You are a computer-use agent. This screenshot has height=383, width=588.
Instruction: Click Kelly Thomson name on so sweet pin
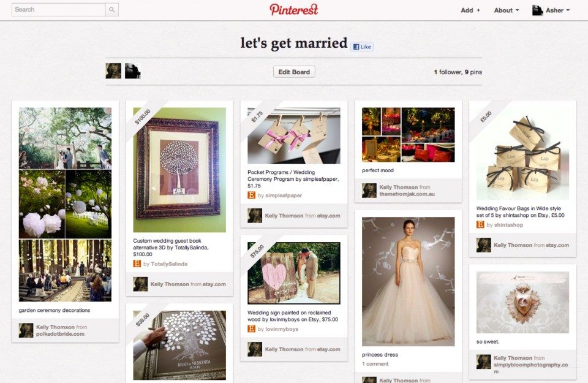coord(513,358)
